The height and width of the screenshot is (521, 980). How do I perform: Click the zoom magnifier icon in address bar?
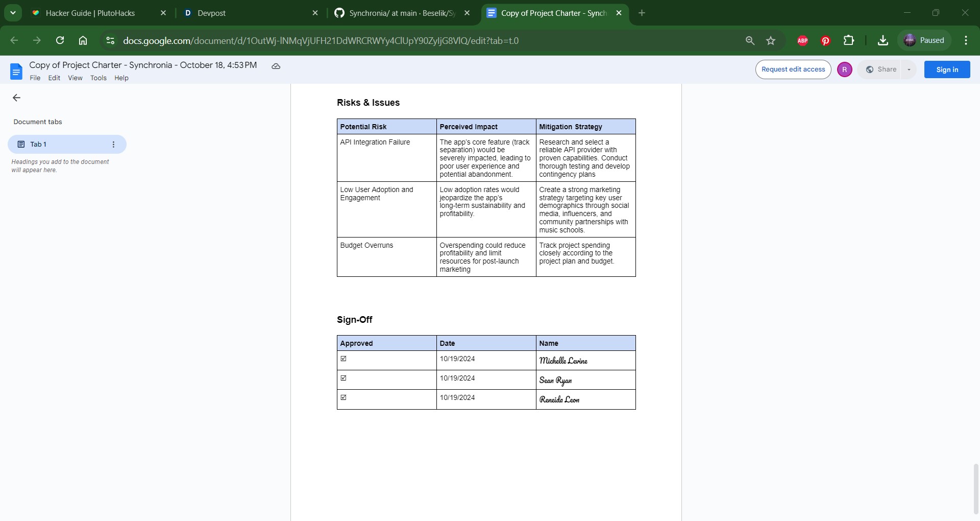pos(750,40)
